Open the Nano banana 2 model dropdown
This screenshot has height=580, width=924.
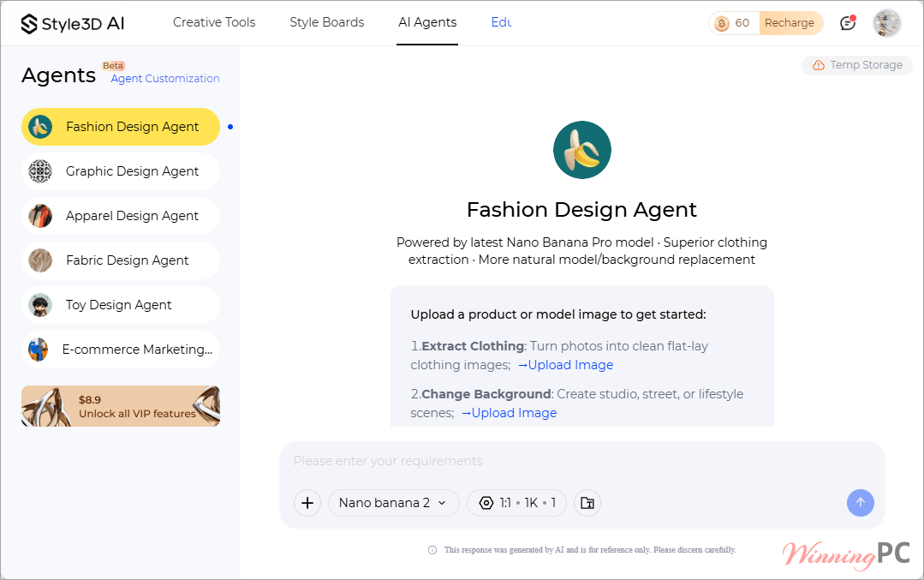[x=393, y=503]
